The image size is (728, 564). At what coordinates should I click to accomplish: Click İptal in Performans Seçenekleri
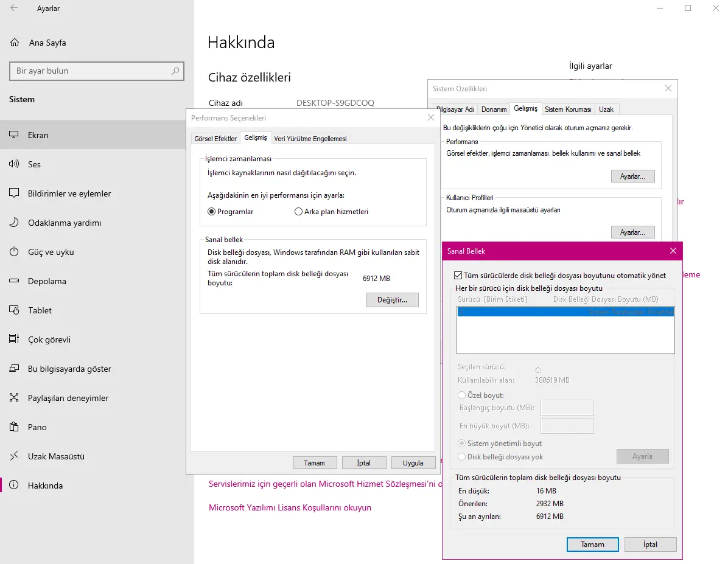coord(363,463)
